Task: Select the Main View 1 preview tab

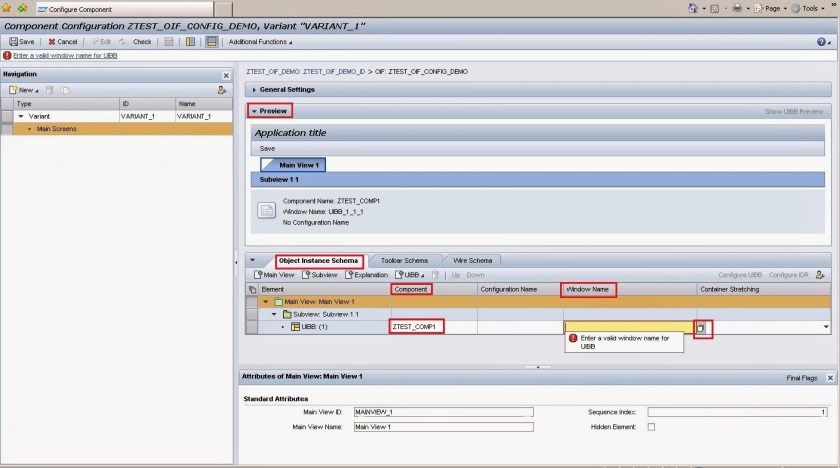Action: point(294,165)
